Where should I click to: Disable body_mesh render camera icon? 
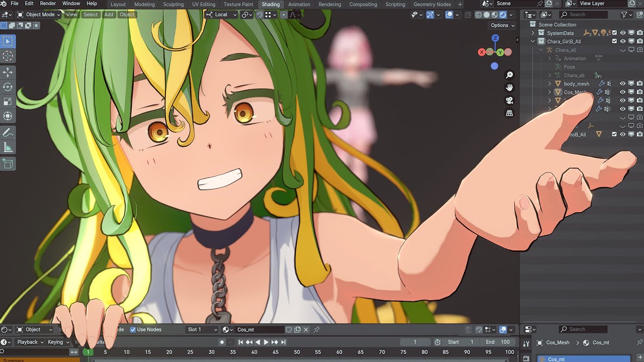(639, 84)
